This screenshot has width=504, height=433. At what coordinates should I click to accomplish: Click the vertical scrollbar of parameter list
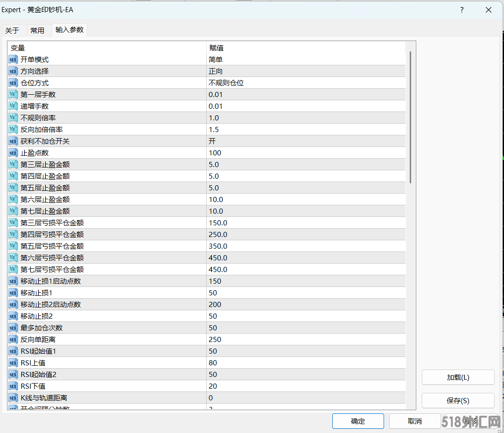pos(411,117)
